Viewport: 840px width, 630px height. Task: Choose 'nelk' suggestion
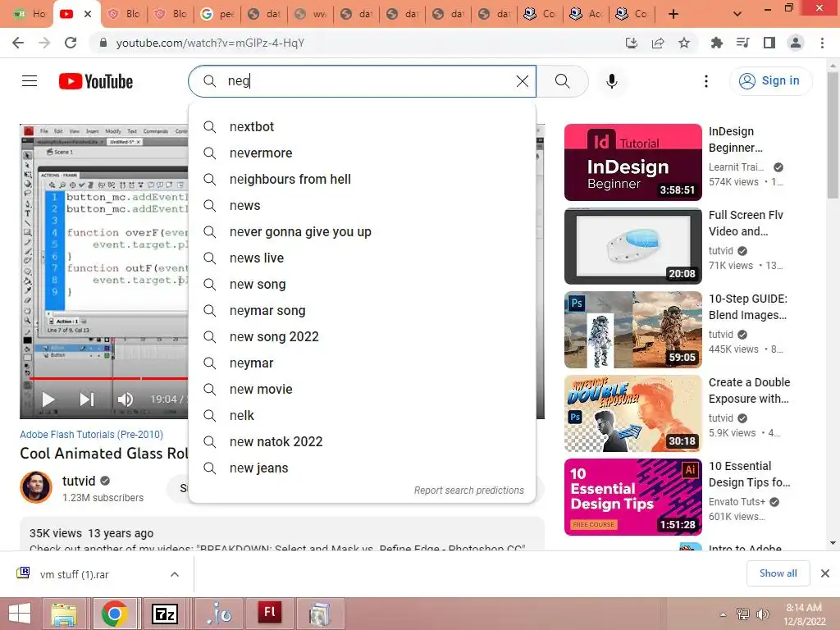click(x=362, y=416)
